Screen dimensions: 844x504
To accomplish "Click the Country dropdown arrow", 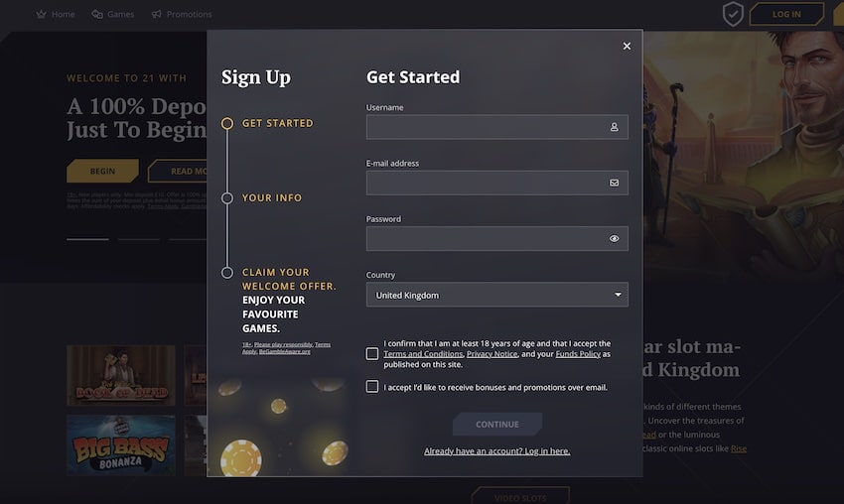I will (618, 295).
